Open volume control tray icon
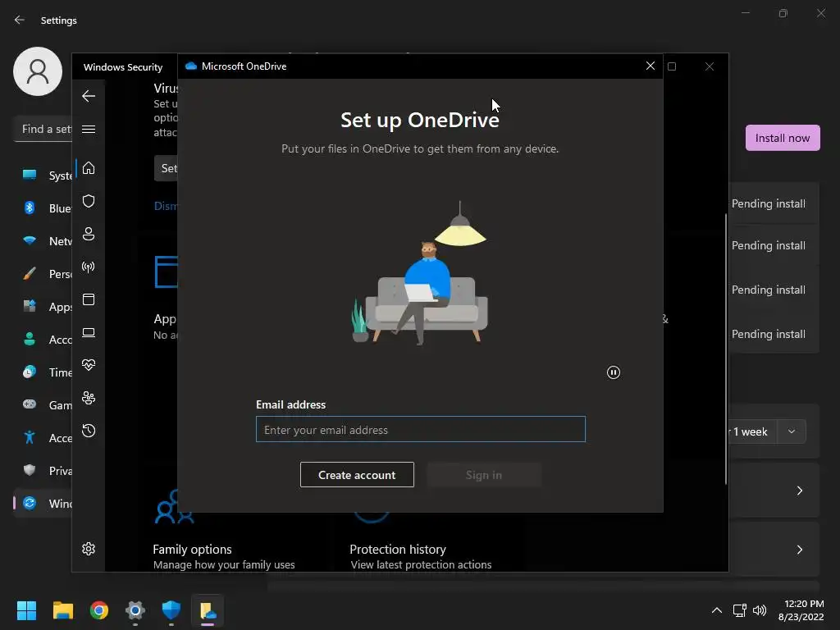Screen dimensions: 840x630 [x=760, y=610]
